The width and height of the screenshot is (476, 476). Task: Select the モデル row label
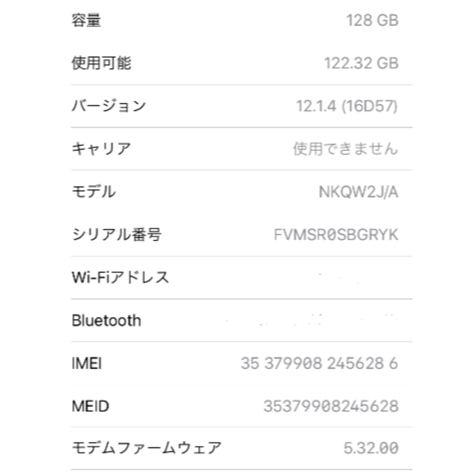[94, 192]
